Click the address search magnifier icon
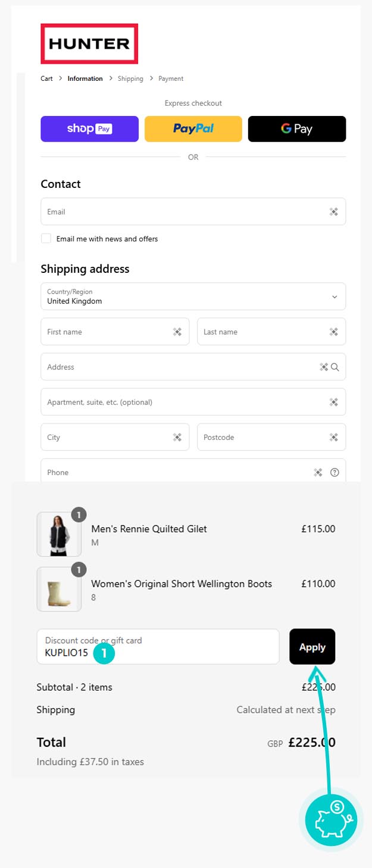Viewport: 372px width, 868px height. click(335, 367)
